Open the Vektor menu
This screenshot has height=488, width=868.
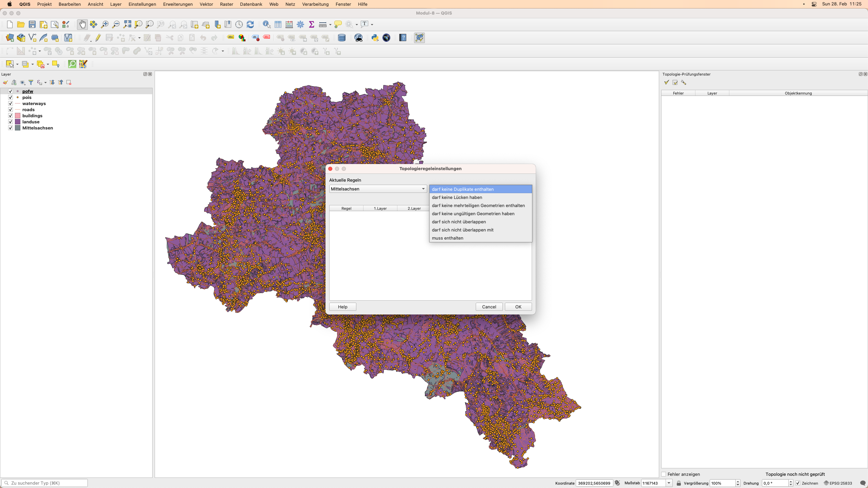click(x=206, y=4)
